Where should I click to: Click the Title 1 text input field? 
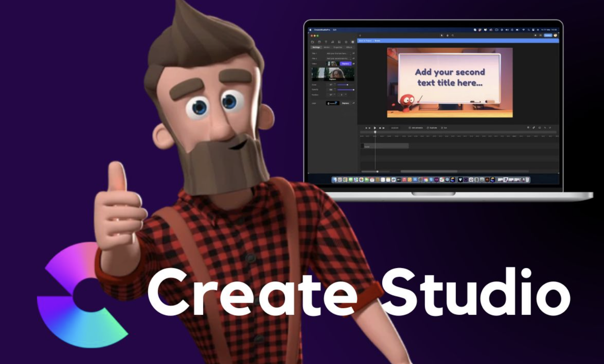click(338, 53)
